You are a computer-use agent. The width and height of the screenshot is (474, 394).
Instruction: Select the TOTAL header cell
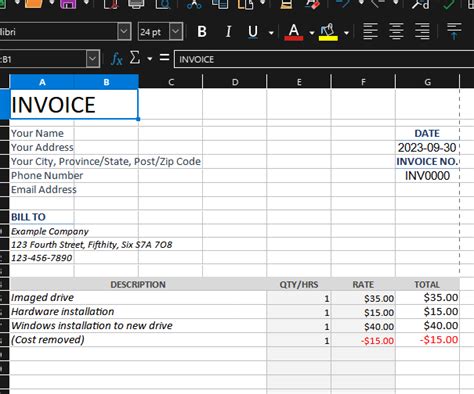coord(427,284)
